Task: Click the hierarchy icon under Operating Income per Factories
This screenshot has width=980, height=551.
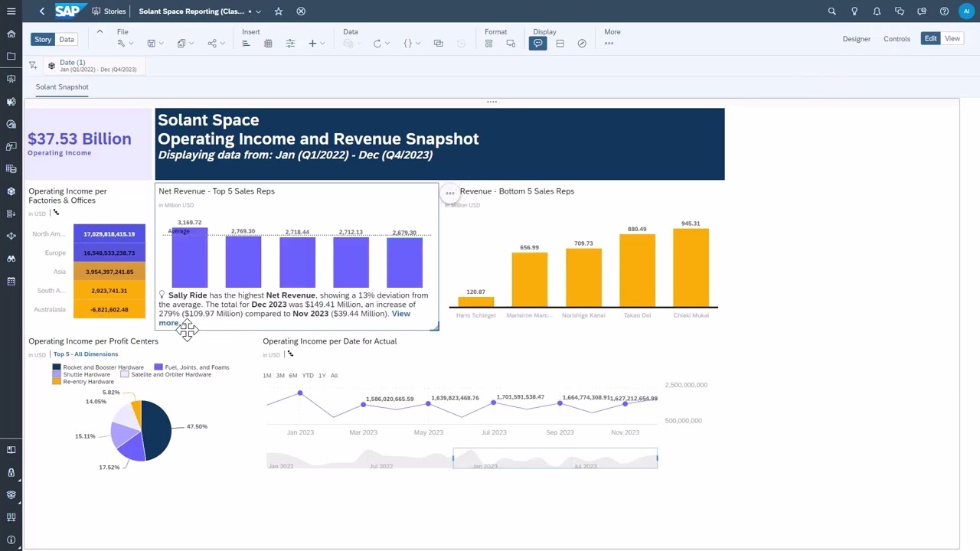Action: click(56, 213)
